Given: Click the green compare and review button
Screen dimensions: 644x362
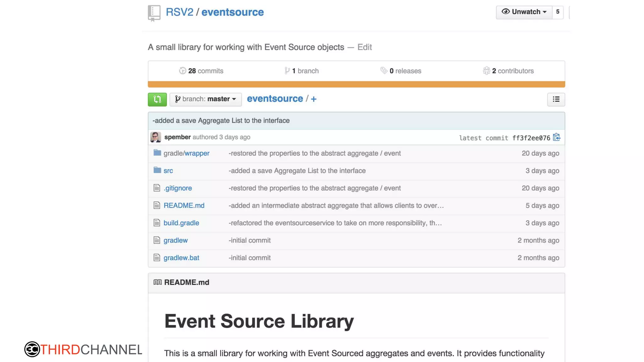Looking at the screenshot, I should [157, 99].
